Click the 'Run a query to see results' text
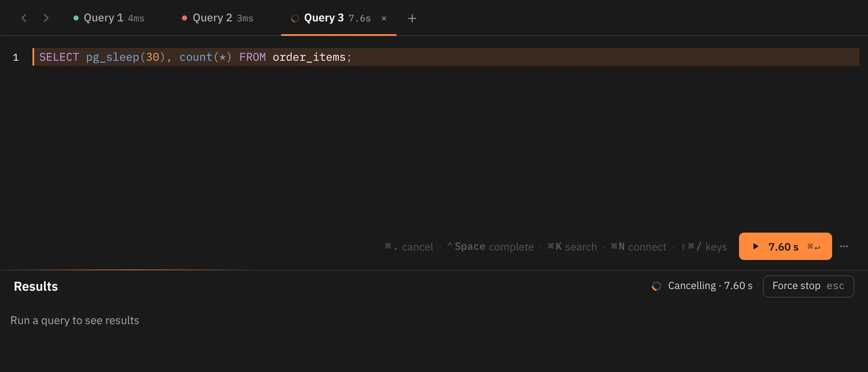The width and height of the screenshot is (868, 372). (x=75, y=320)
